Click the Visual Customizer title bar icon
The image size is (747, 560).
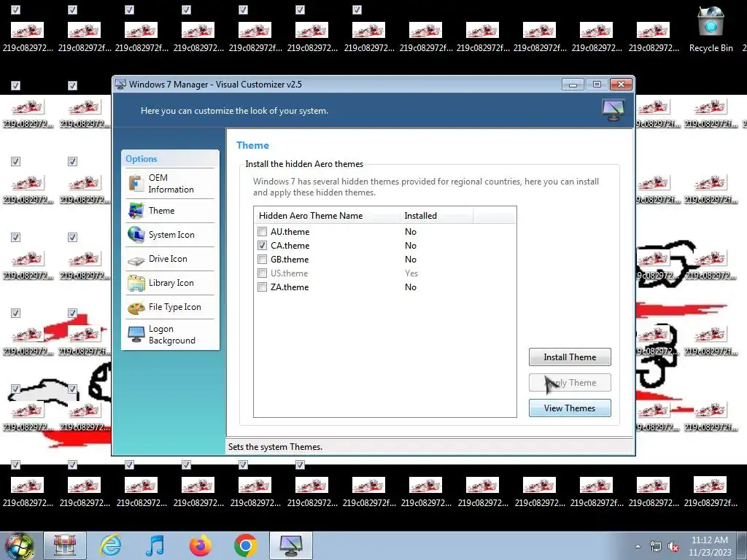coord(120,85)
